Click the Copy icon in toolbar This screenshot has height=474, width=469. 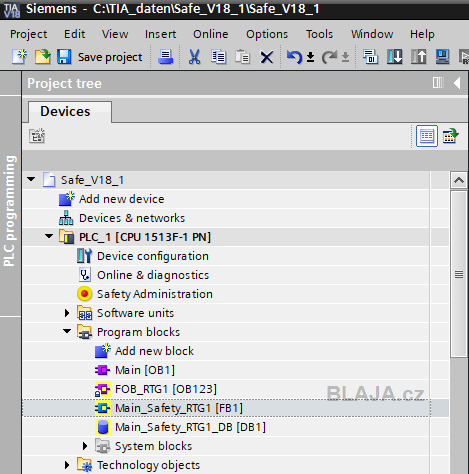[218, 57]
